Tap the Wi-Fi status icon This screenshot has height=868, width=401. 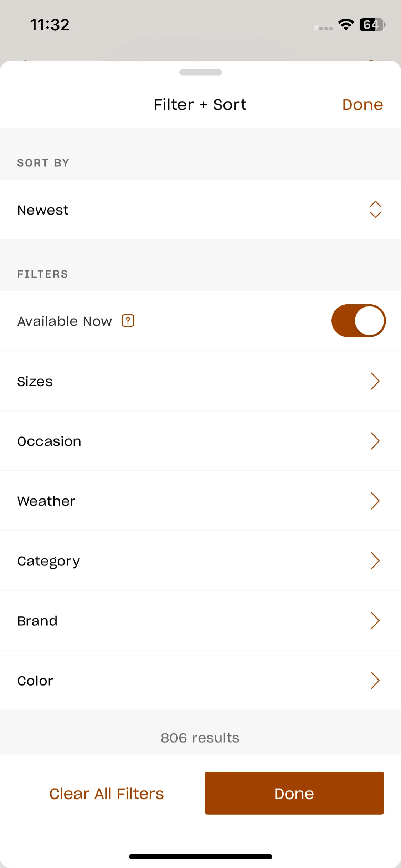pyautogui.click(x=346, y=25)
